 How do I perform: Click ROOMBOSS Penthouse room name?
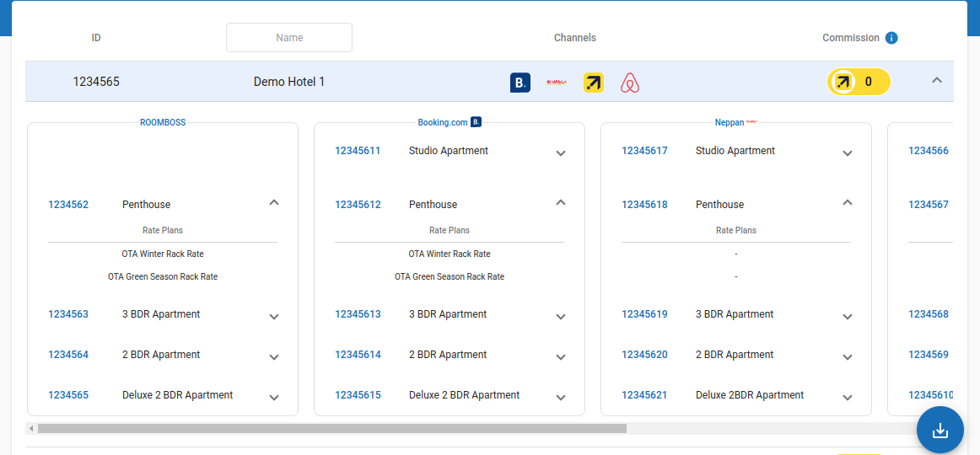[x=146, y=205]
